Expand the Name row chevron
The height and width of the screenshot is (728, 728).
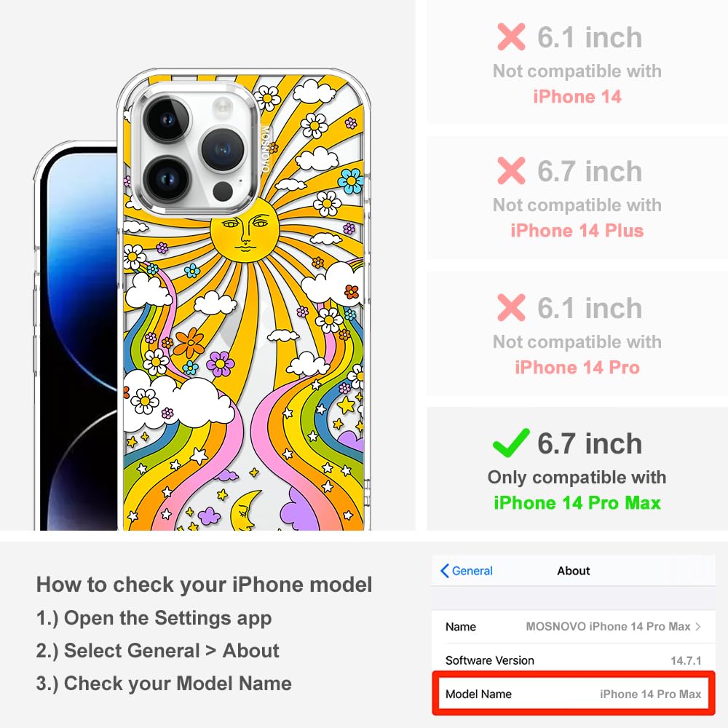click(x=698, y=626)
